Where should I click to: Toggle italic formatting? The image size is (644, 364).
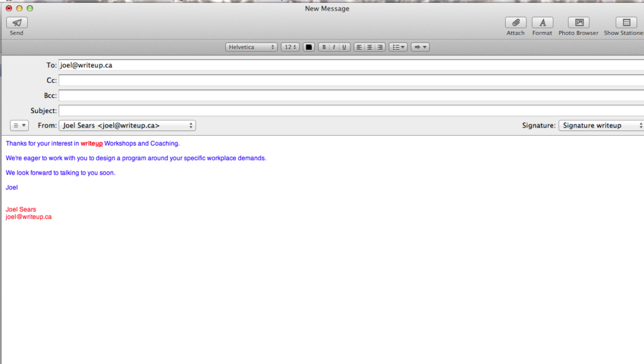click(334, 47)
